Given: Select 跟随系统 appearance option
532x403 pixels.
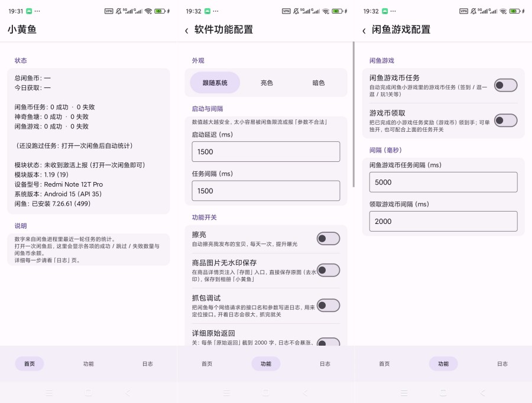Looking at the screenshot, I should click(x=215, y=83).
